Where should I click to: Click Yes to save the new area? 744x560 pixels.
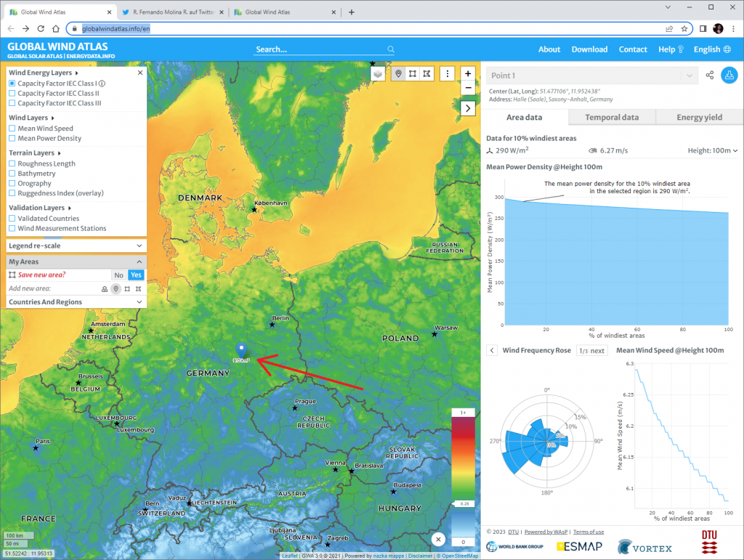click(x=136, y=275)
